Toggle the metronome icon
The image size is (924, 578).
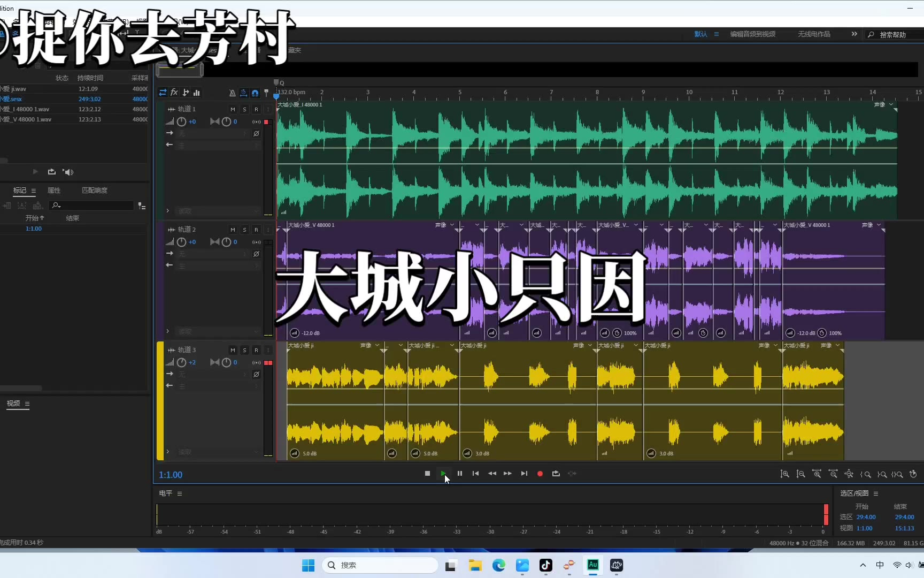232,93
